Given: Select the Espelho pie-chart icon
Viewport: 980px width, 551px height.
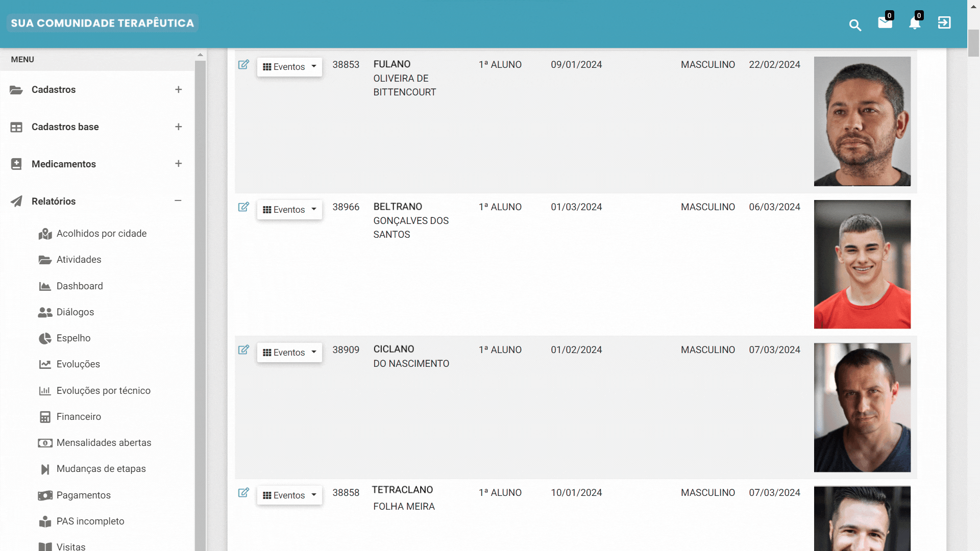Looking at the screenshot, I should tap(45, 338).
